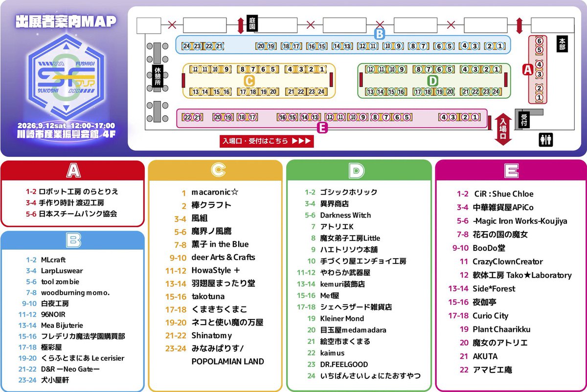Select 目玉屋medamadara entry

pyautogui.click(x=353, y=330)
